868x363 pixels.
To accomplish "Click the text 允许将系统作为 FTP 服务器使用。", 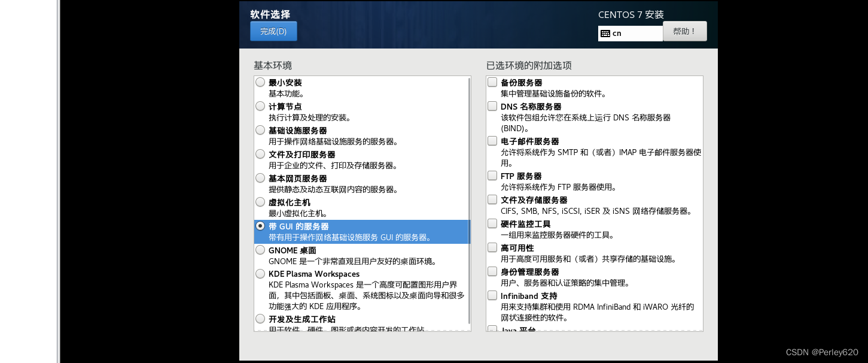I will pos(558,187).
